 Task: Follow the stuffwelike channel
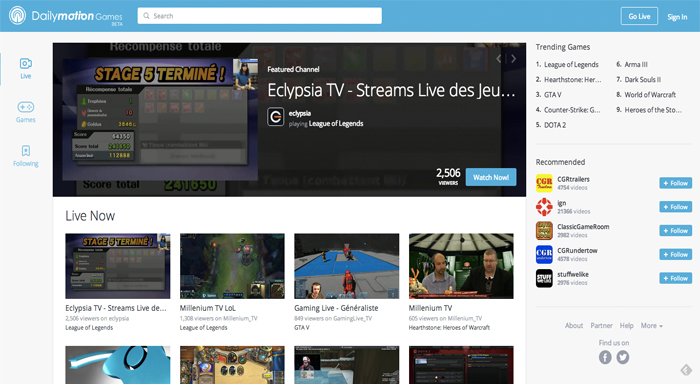pos(675,278)
